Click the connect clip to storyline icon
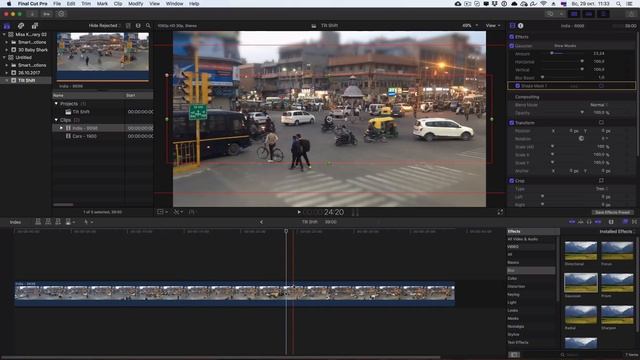This screenshot has width=640, height=360. [38, 222]
